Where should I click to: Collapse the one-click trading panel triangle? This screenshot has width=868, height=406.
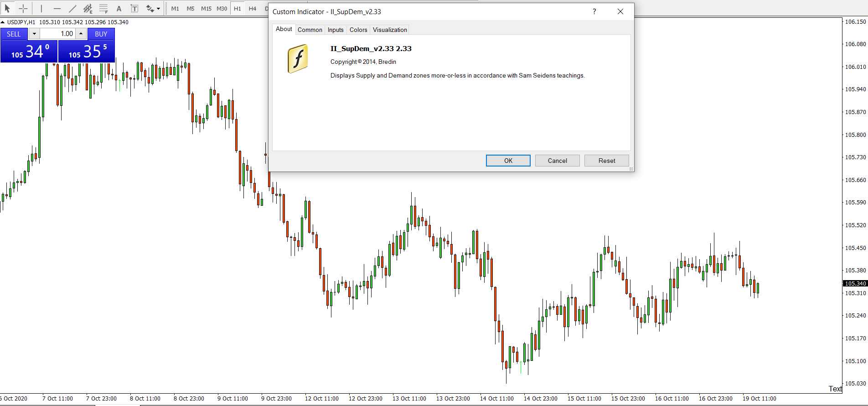(x=3, y=22)
